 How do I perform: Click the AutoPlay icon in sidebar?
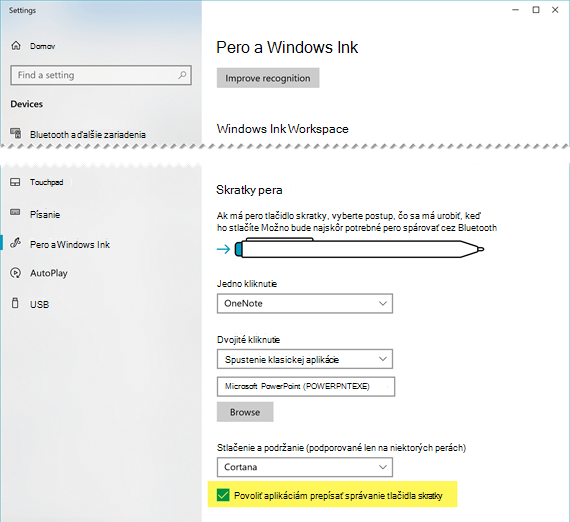click(15, 273)
